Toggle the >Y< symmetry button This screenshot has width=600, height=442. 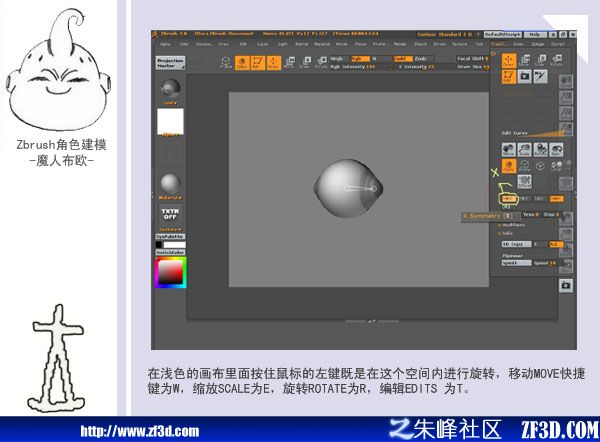click(524, 199)
